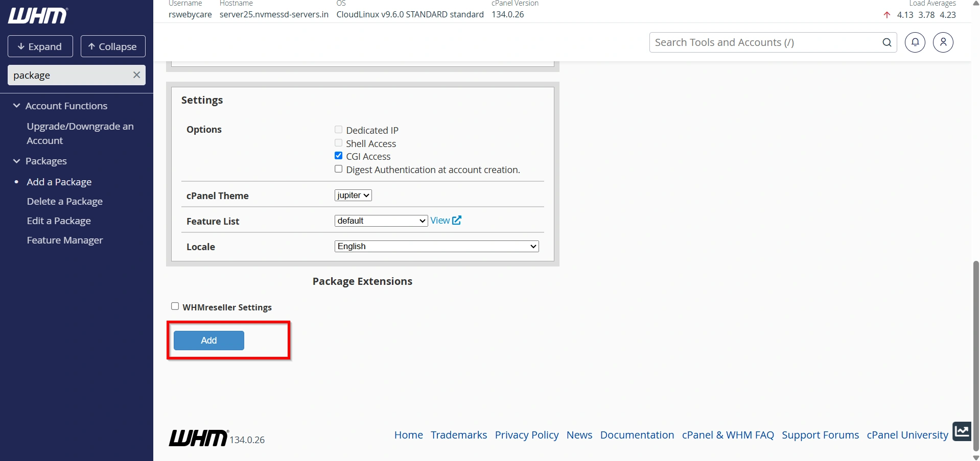980x461 pixels.
Task: Open the Support Forums link
Action: [x=821, y=435]
